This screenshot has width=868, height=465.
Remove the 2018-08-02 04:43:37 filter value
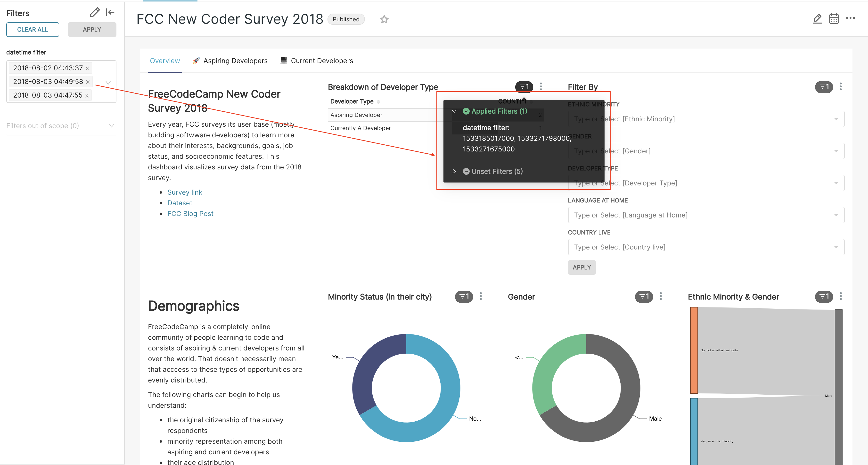87,68
